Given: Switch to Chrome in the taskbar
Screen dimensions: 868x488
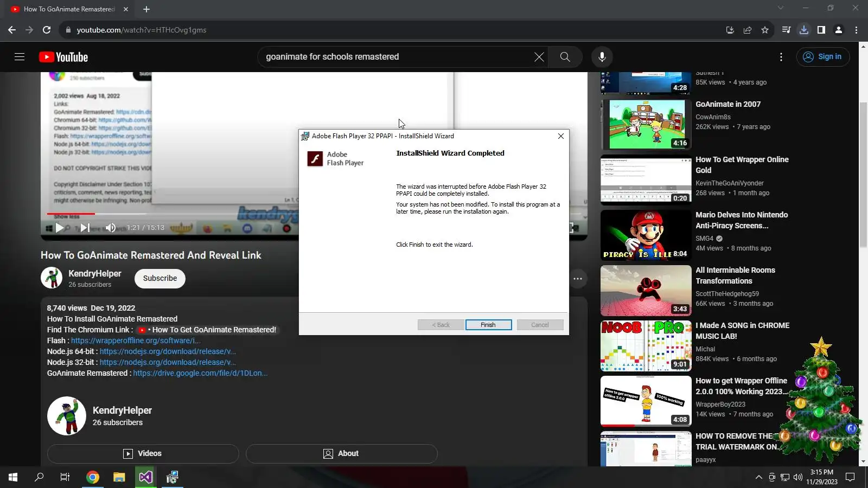Looking at the screenshot, I should point(93,477).
